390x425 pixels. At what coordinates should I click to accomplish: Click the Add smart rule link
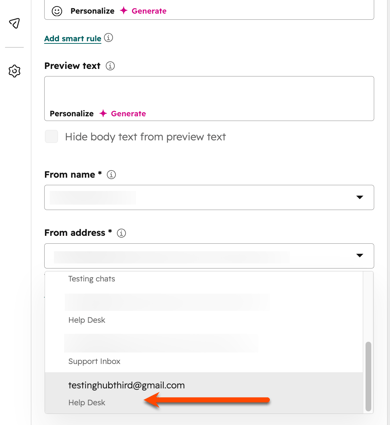click(x=73, y=38)
